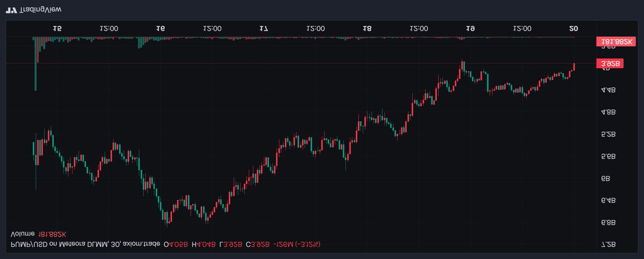This screenshot has width=644, height=259.
Task: Click the 4.8B price axis label
Action: click(609, 113)
